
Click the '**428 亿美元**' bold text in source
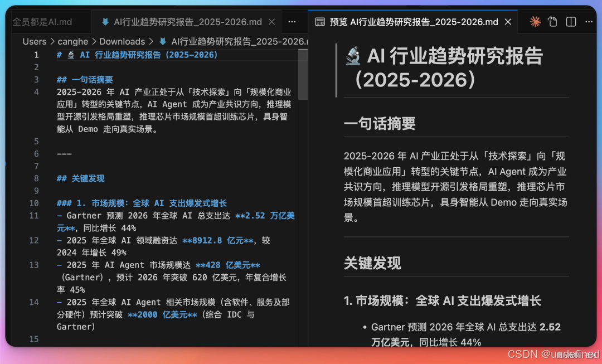tap(227, 265)
